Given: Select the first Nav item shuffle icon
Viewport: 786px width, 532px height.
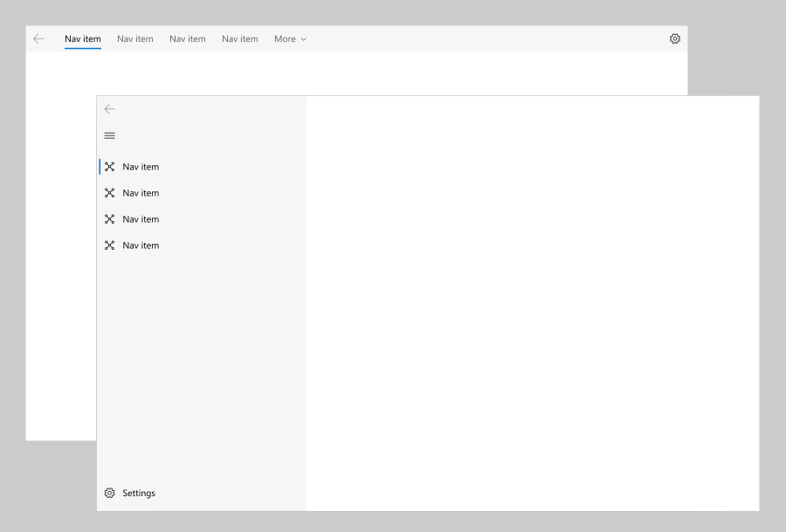Looking at the screenshot, I should pos(110,166).
